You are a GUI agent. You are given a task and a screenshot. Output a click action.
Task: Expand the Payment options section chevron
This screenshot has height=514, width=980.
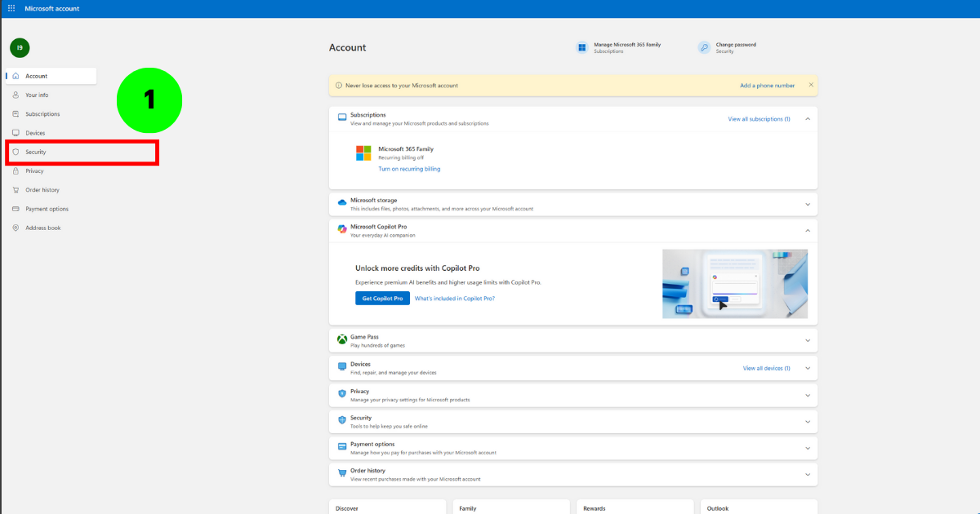click(808, 448)
